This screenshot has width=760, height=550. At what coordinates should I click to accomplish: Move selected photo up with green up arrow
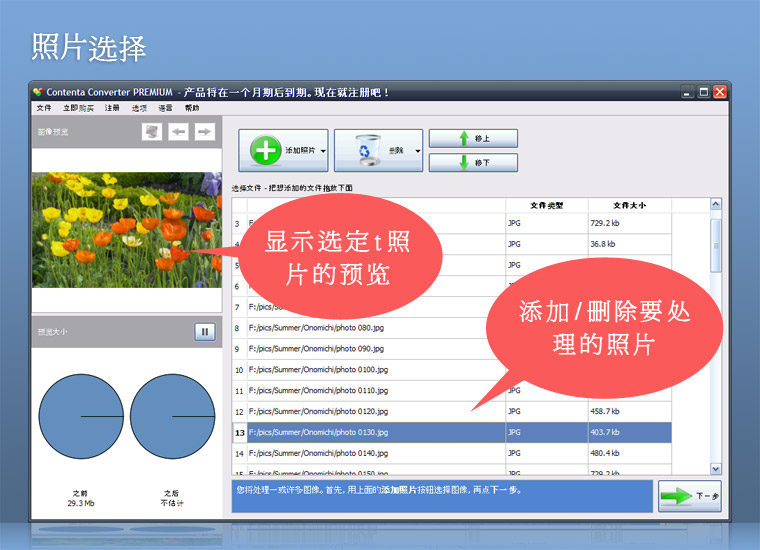(x=473, y=138)
